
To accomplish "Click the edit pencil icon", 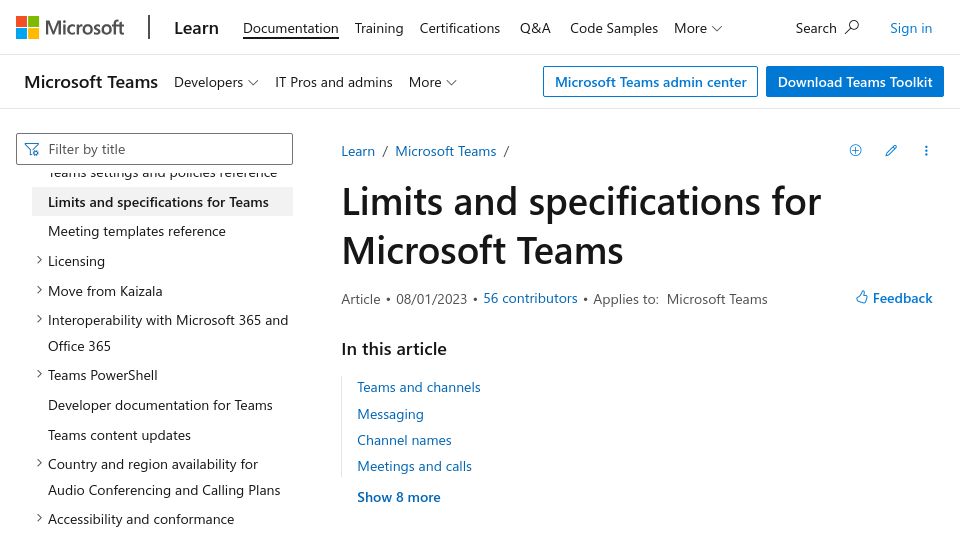I will tap(891, 151).
